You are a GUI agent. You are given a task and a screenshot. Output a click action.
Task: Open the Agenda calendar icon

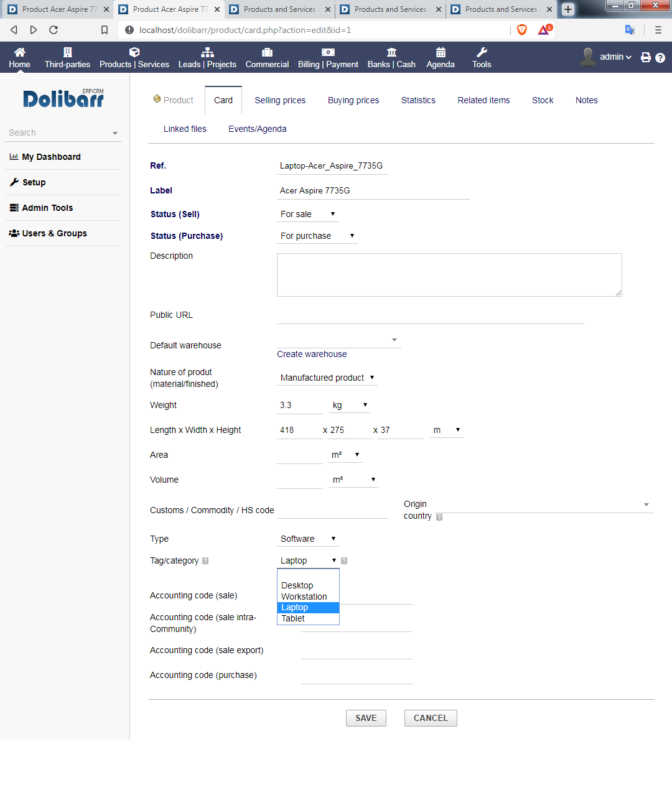(441, 52)
